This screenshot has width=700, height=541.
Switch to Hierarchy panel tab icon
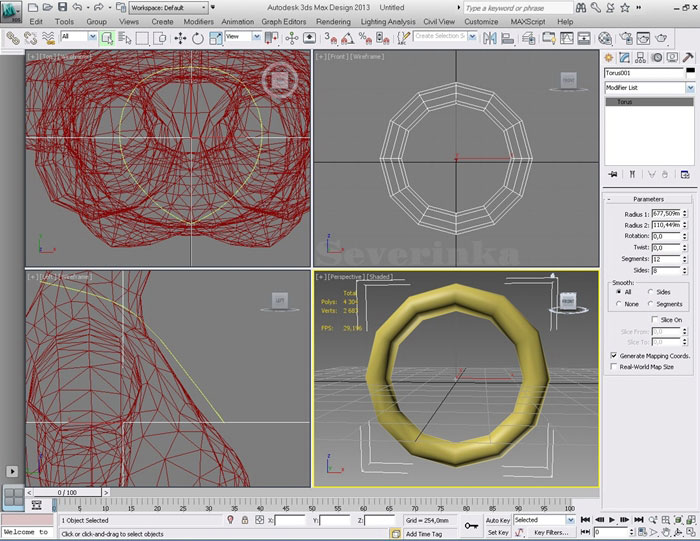pos(642,58)
